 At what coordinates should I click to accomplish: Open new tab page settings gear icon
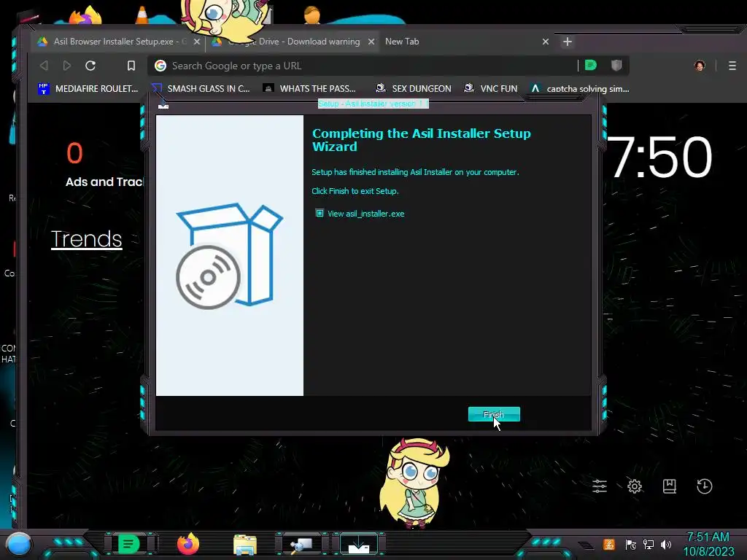(x=635, y=486)
